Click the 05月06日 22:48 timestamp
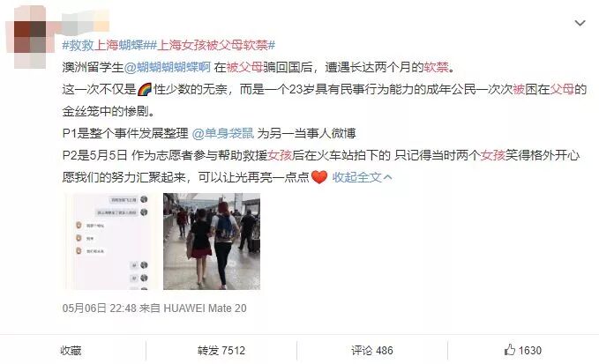This screenshot has width=599, height=364. [x=100, y=308]
